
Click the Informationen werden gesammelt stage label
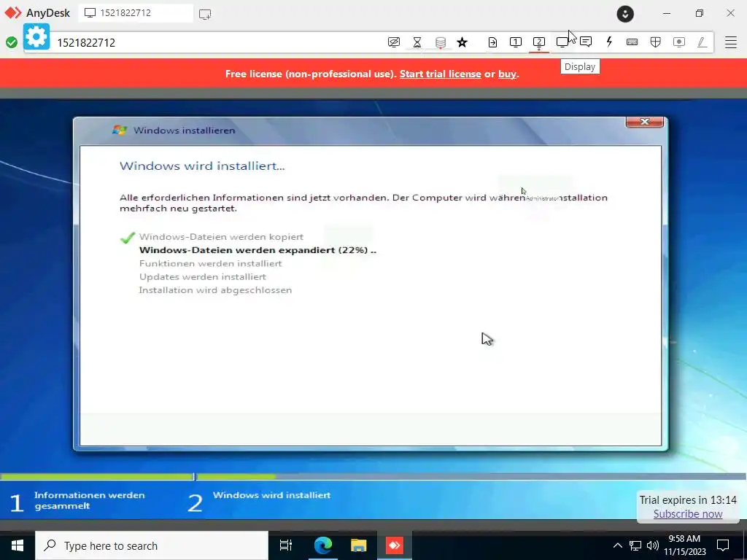tap(89, 500)
